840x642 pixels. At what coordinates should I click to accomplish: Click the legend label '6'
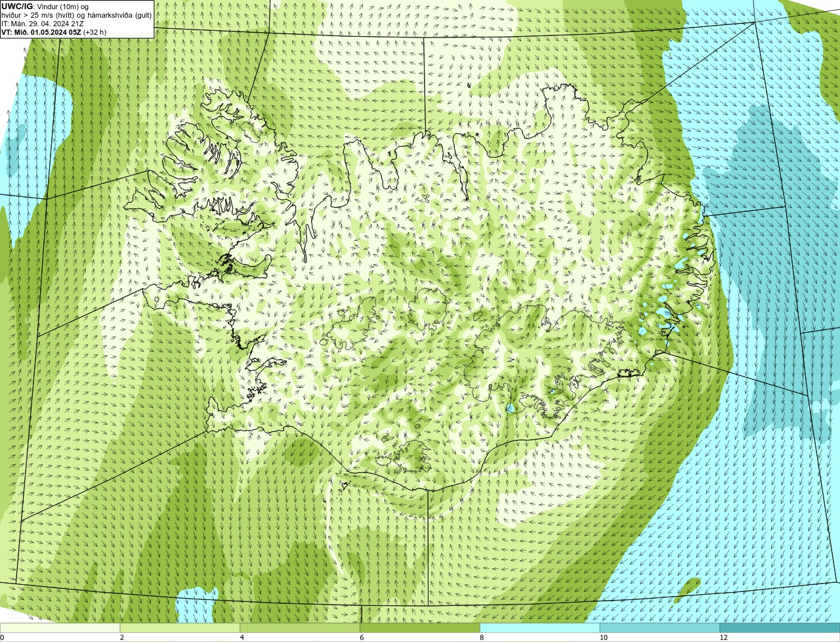[x=362, y=637]
